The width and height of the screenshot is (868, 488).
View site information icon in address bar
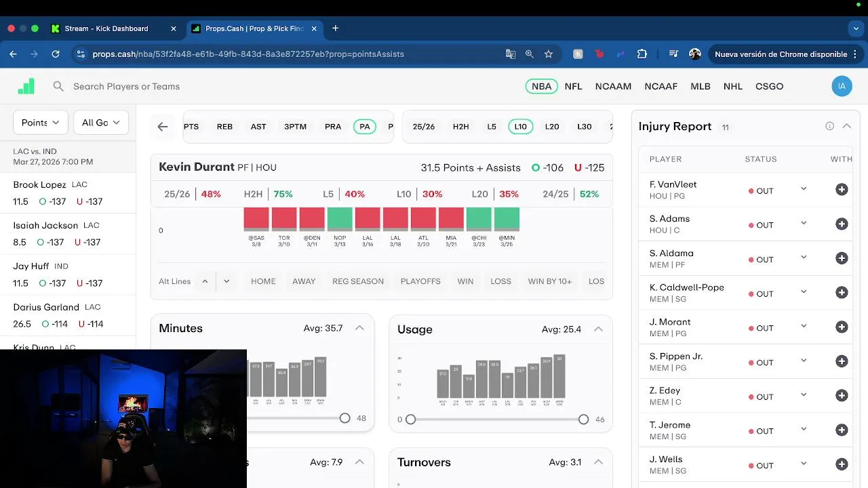[x=81, y=54]
